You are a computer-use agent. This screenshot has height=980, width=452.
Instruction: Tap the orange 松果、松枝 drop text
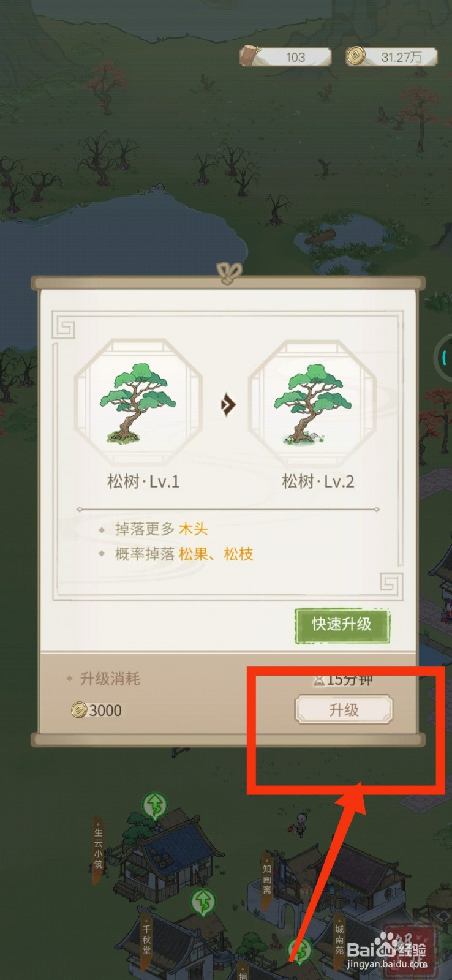(x=216, y=554)
